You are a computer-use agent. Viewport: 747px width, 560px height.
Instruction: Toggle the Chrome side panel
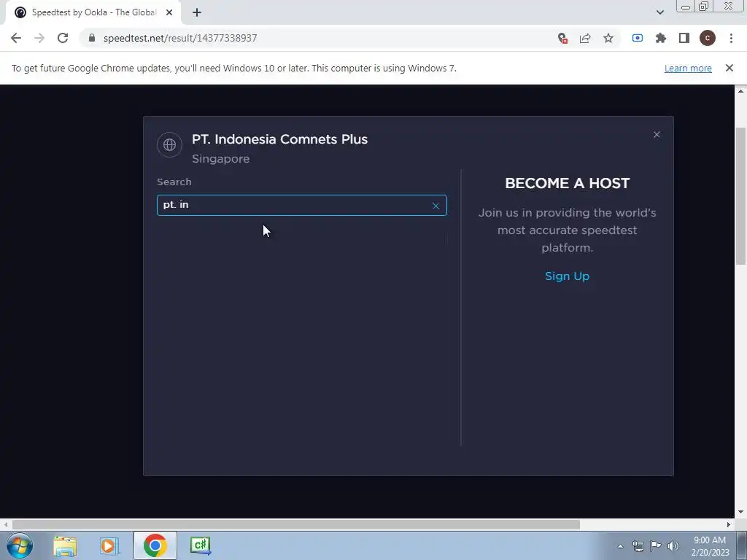tap(684, 38)
